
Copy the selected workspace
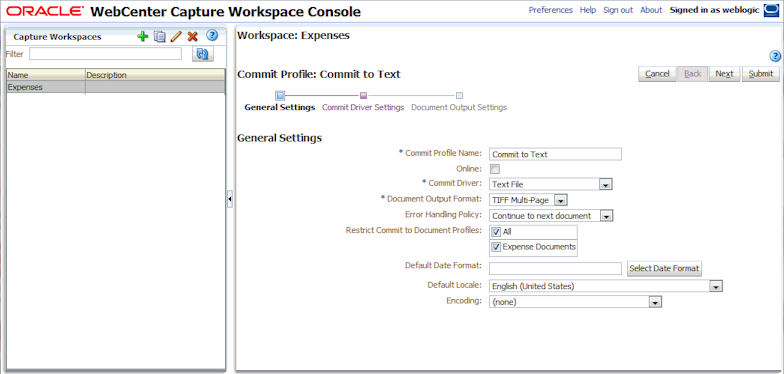(x=160, y=36)
